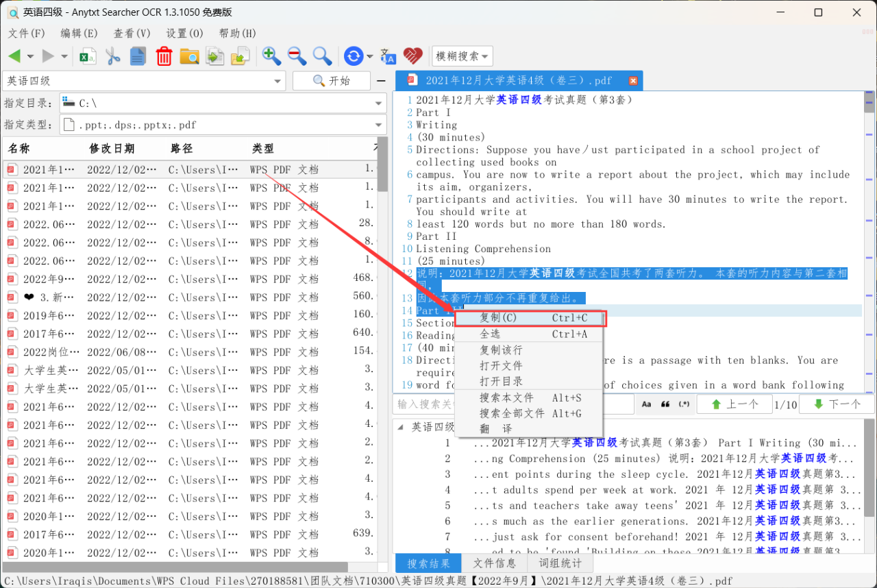The height and width of the screenshot is (588, 877).
Task: Expand the 英语四级 search keyword combo box
Action: click(x=277, y=81)
